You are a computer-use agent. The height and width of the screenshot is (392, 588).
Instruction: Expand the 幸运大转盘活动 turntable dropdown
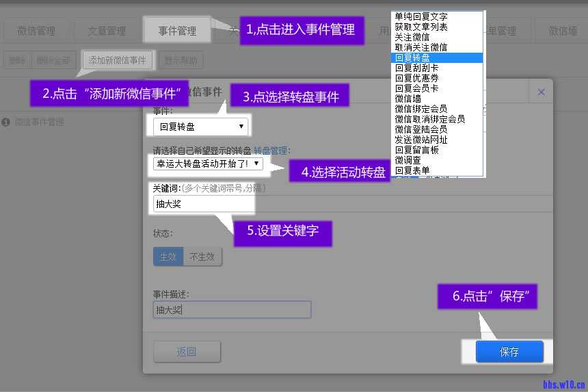pos(208,164)
